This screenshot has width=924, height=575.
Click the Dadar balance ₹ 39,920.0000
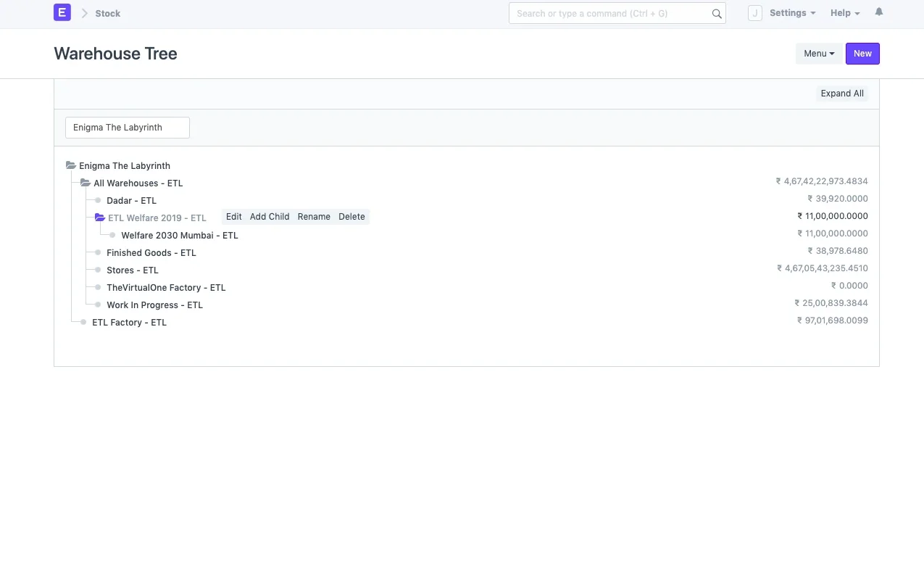[838, 199]
